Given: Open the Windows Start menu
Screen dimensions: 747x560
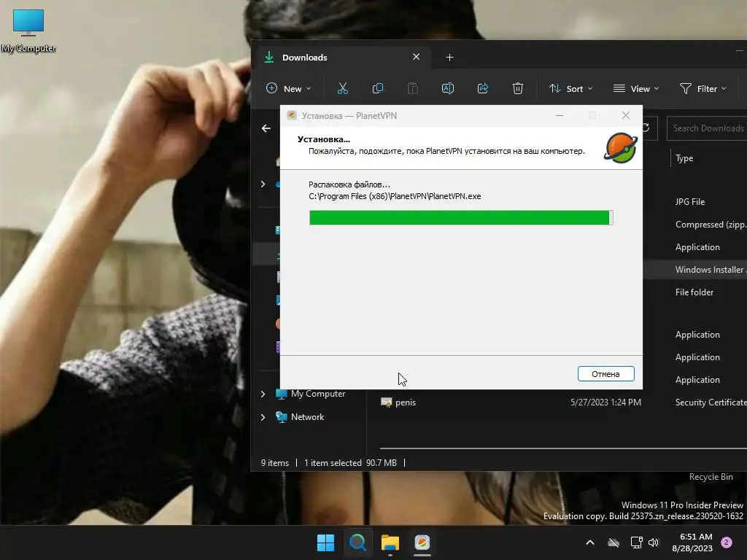Looking at the screenshot, I should click(326, 542).
